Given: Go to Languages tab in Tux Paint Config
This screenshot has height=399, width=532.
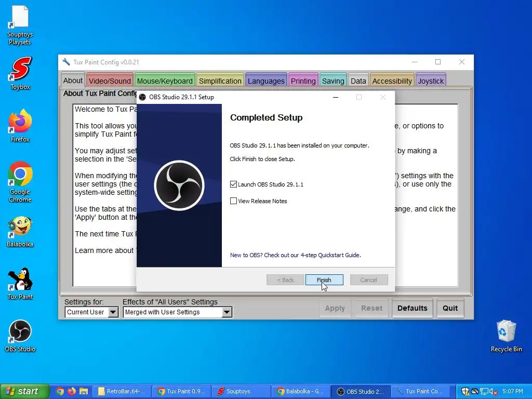Looking at the screenshot, I should point(266,81).
